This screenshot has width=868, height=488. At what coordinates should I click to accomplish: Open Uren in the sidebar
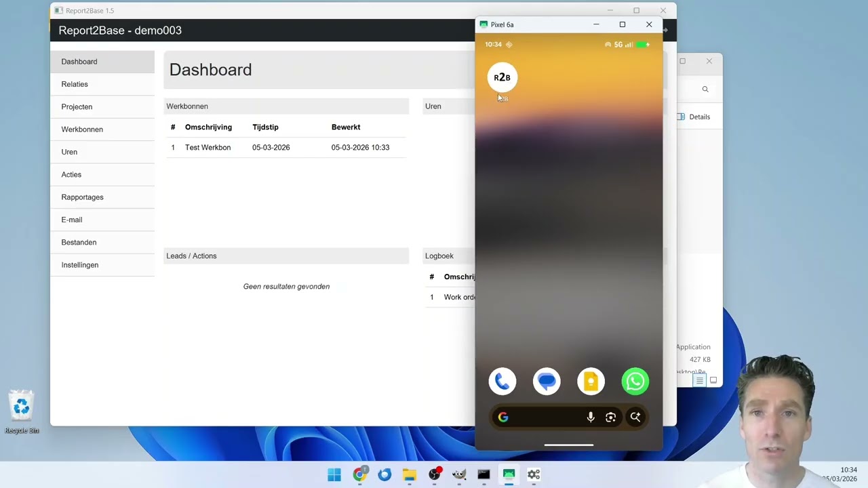coord(102,152)
